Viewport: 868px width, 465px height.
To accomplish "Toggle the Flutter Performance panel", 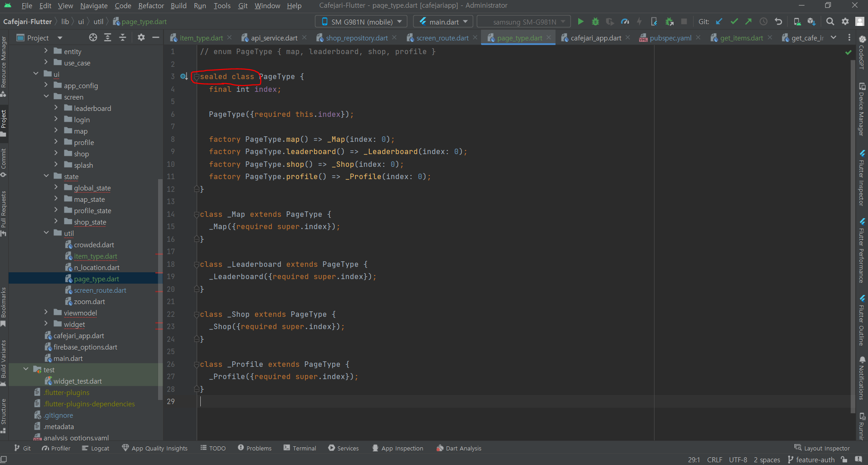I will tap(862, 251).
